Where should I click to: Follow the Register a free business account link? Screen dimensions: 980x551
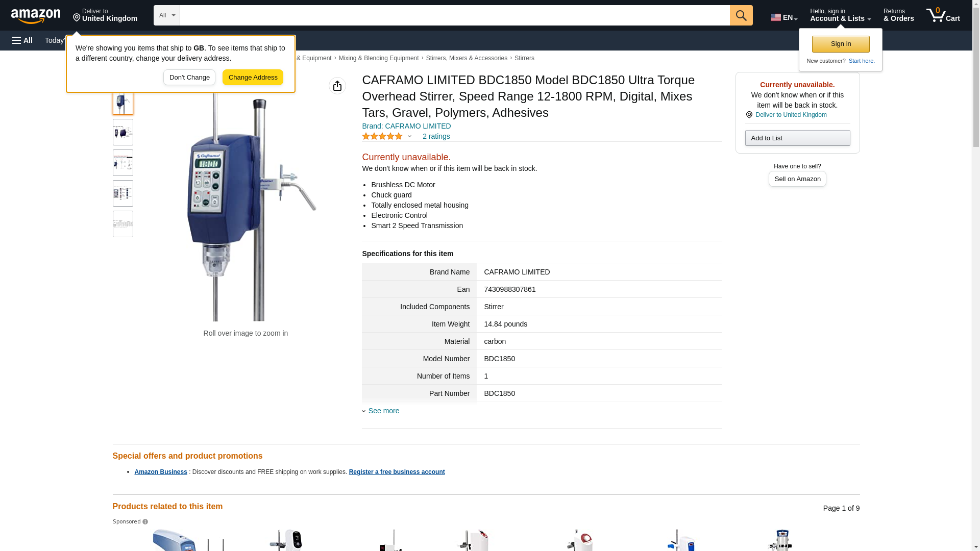397,472
